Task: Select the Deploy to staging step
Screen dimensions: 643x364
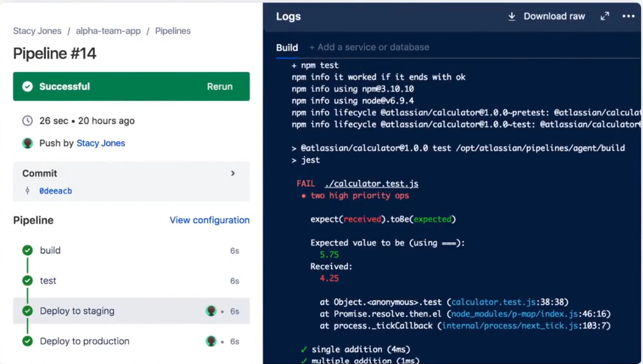Action: coord(131,310)
